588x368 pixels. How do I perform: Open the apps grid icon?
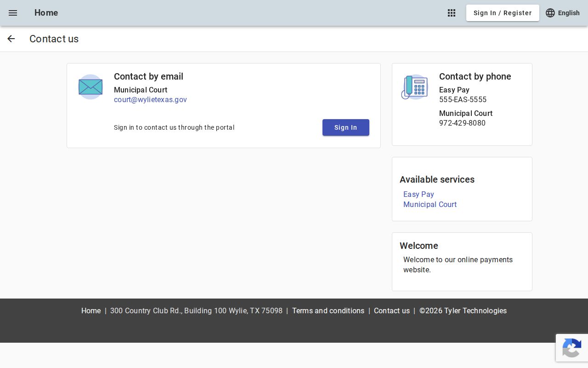(452, 13)
